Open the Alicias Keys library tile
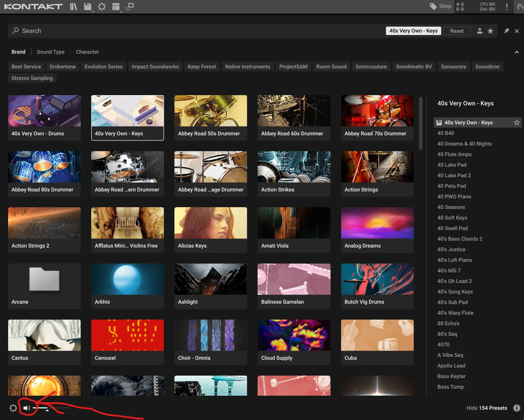This screenshot has width=524, height=420. click(x=211, y=230)
